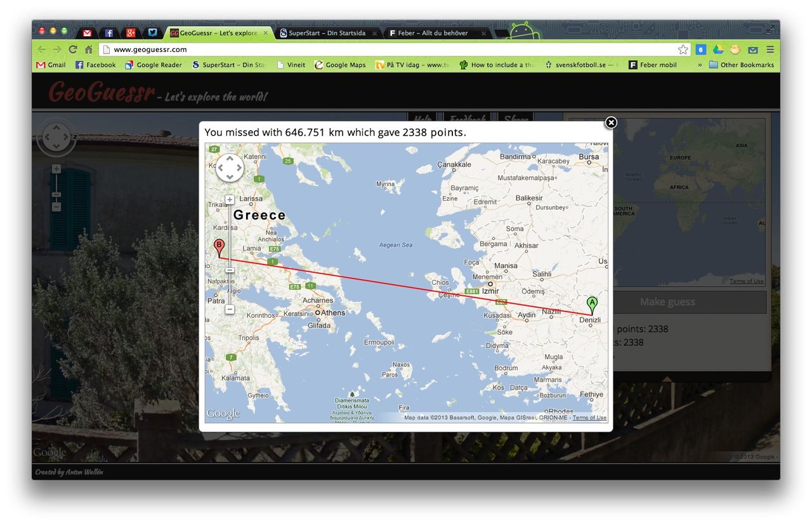The height and width of the screenshot is (524, 812).
Task: Open Other Bookmarks folder
Action: [x=742, y=65]
